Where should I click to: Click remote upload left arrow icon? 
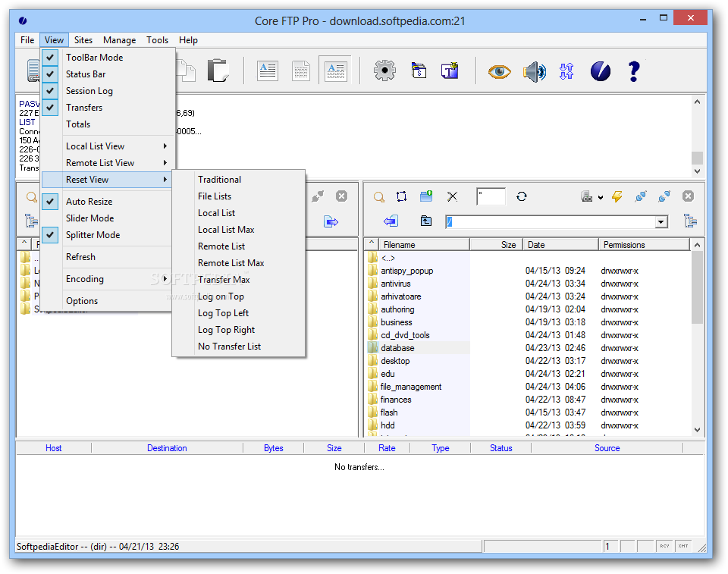pos(391,221)
